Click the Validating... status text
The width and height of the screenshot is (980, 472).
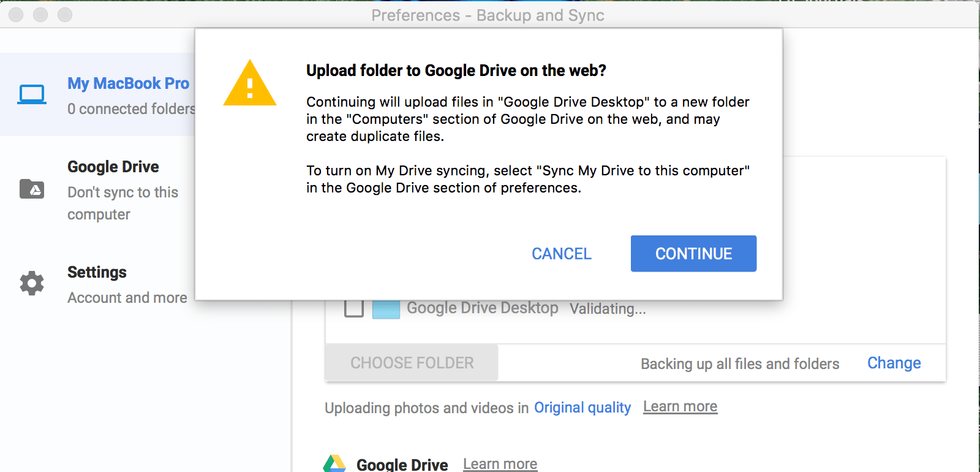point(608,308)
